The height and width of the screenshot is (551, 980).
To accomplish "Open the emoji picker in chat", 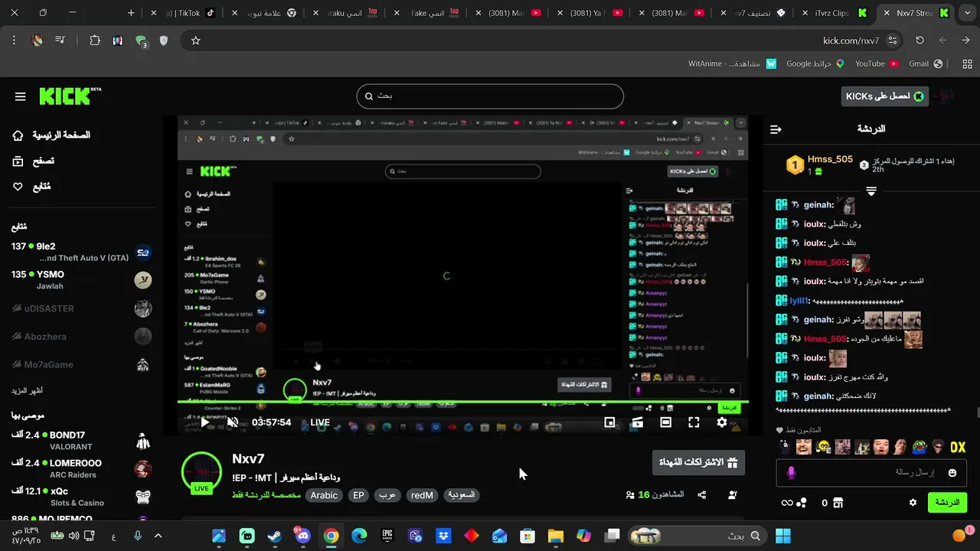I will click(952, 473).
